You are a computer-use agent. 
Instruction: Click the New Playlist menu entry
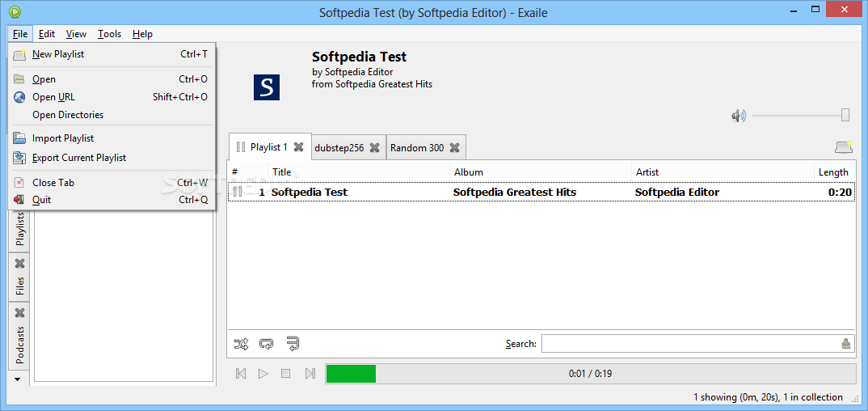(x=112, y=54)
